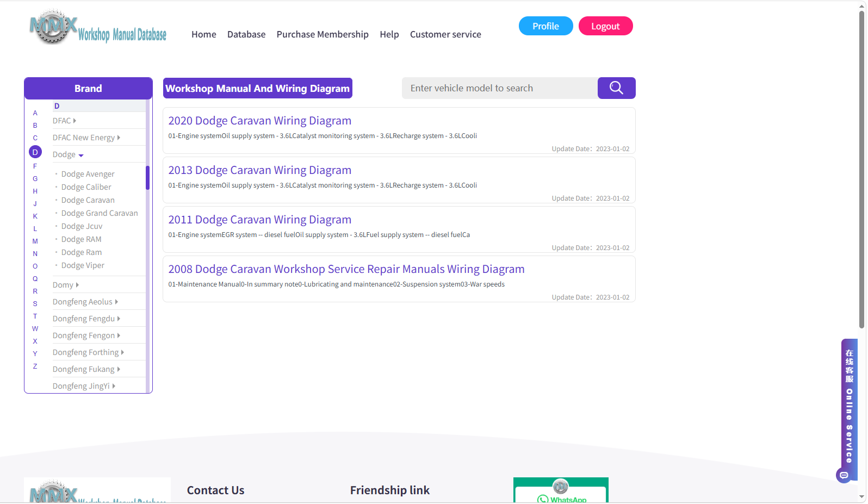The width and height of the screenshot is (868, 504).
Task: Jump to brand letter W
Action: click(x=35, y=329)
